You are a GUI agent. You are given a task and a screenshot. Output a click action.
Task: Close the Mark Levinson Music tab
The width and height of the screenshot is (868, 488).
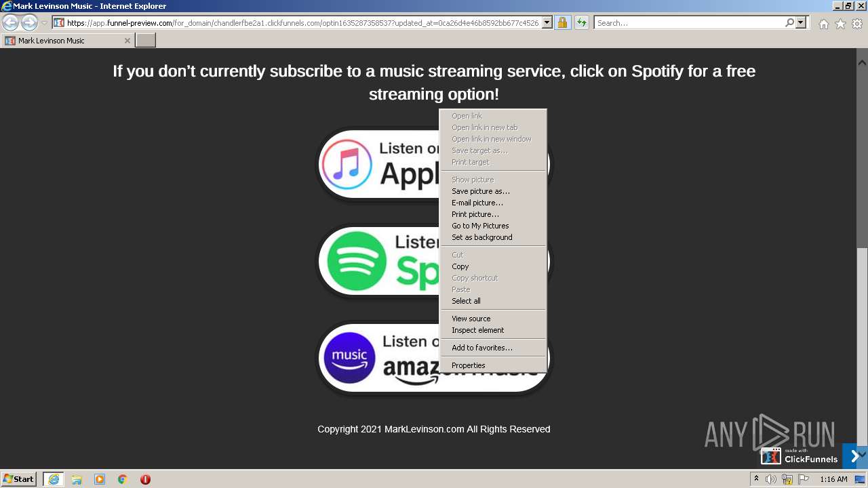click(x=127, y=41)
